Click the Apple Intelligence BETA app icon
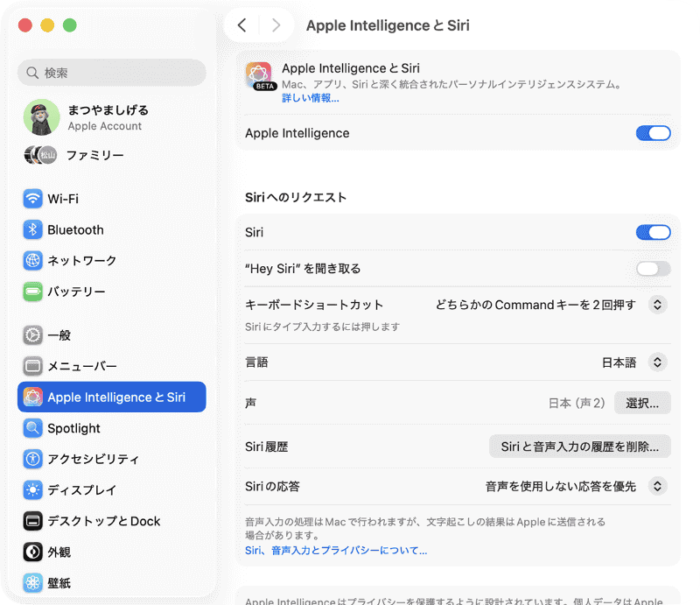 258,74
